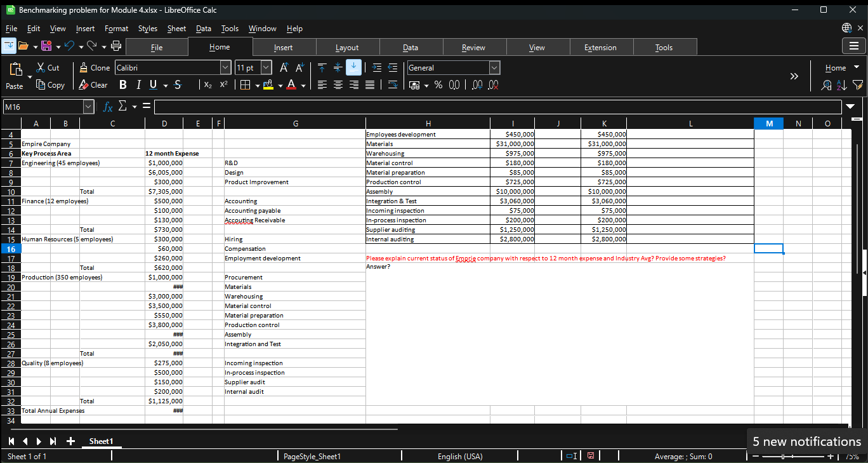Viewport: 868px width, 463px height.
Task: Open the Function Wizard fx icon
Action: (x=109, y=107)
